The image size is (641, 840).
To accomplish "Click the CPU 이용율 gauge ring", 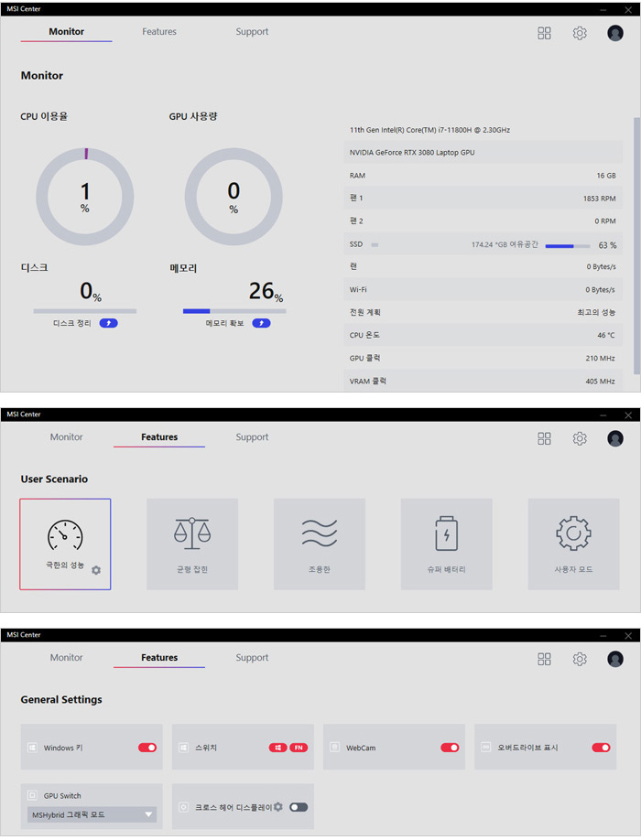I will [x=84, y=197].
